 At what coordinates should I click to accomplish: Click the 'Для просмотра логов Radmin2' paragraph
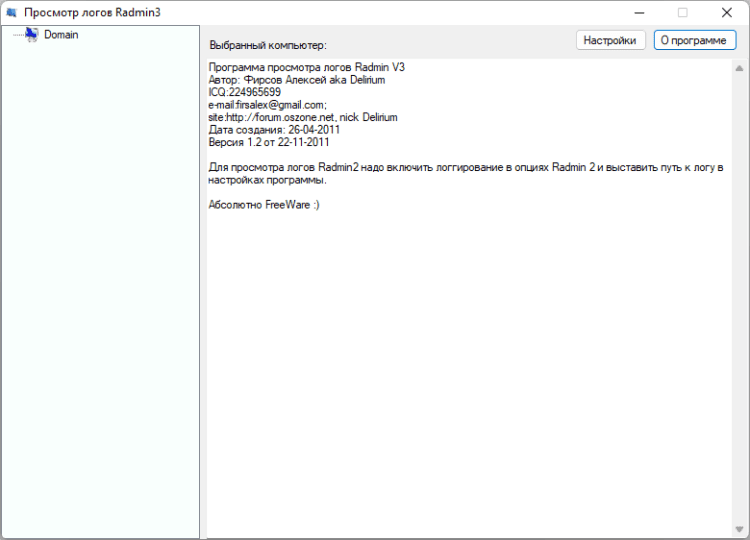point(466,174)
